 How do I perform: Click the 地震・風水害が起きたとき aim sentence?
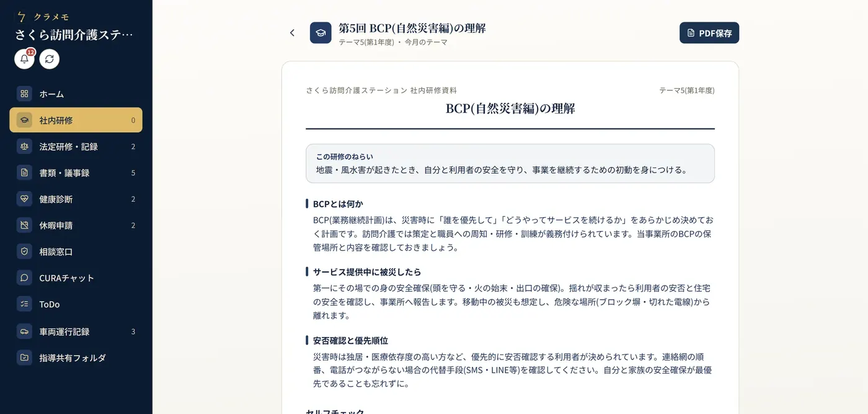point(502,169)
